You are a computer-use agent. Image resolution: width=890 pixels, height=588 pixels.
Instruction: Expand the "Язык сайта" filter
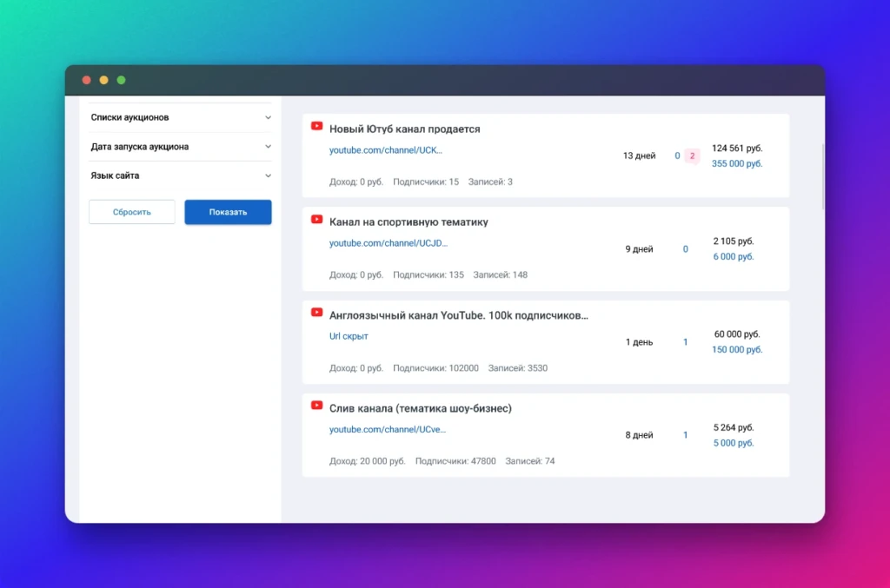coord(181,175)
